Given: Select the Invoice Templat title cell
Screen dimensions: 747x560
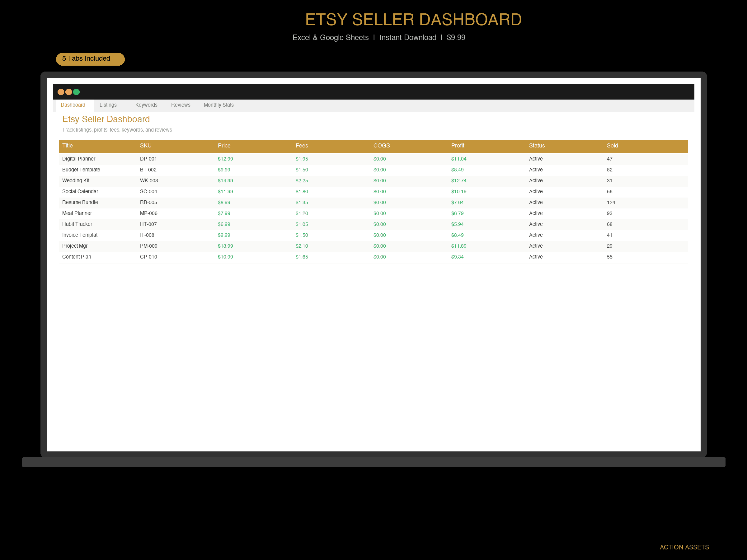Looking at the screenshot, I should 80,235.
